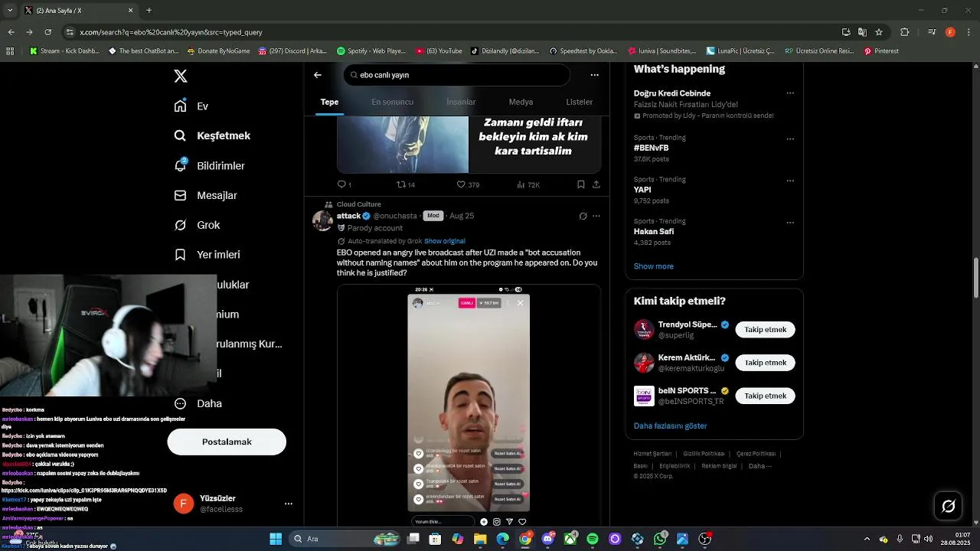Go back with the search page arrow
980x551 pixels.
pyautogui.click(x=318, y=75)
